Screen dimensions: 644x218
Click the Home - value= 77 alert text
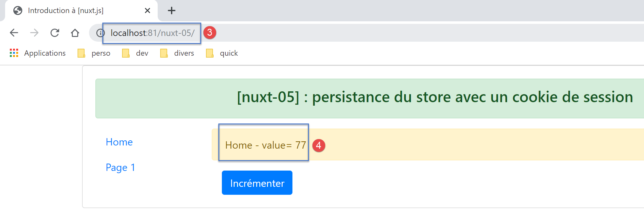pos(265,145)
